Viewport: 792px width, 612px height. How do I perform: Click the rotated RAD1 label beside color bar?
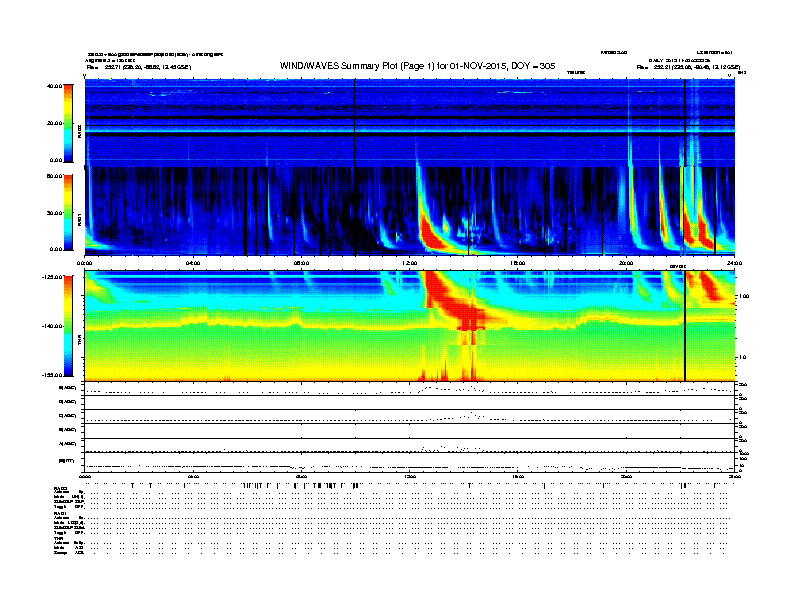click(x=79, y=219)
